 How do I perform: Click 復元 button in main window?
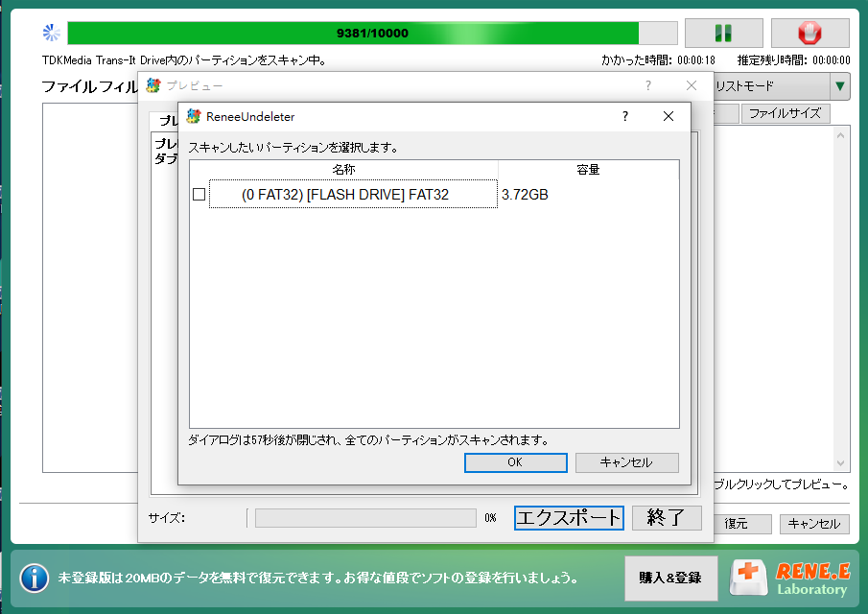tap(741, 524)
